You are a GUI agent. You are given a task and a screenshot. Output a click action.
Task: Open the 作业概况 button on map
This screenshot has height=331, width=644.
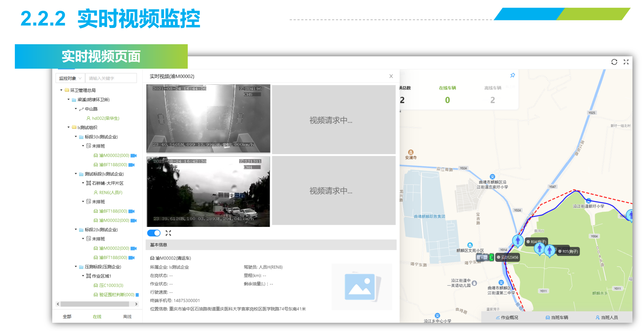(507, 318)
